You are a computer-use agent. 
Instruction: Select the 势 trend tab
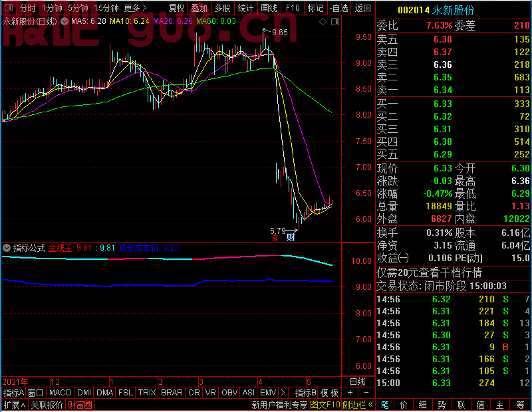tap(442, 405)
